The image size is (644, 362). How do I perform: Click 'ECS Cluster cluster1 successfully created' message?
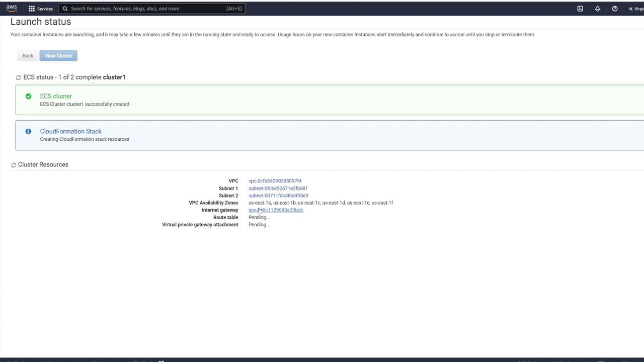85,104
